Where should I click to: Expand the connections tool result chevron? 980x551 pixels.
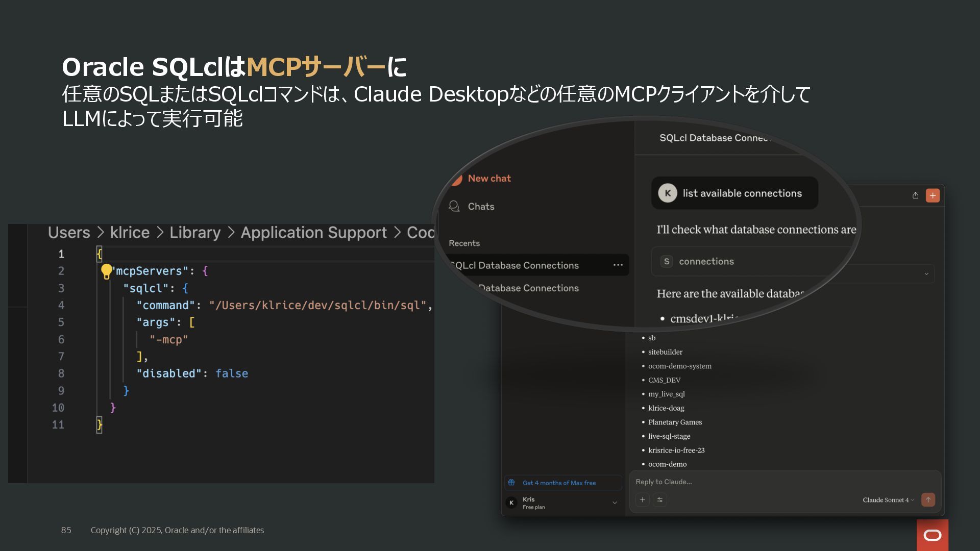tap(926, 274)
